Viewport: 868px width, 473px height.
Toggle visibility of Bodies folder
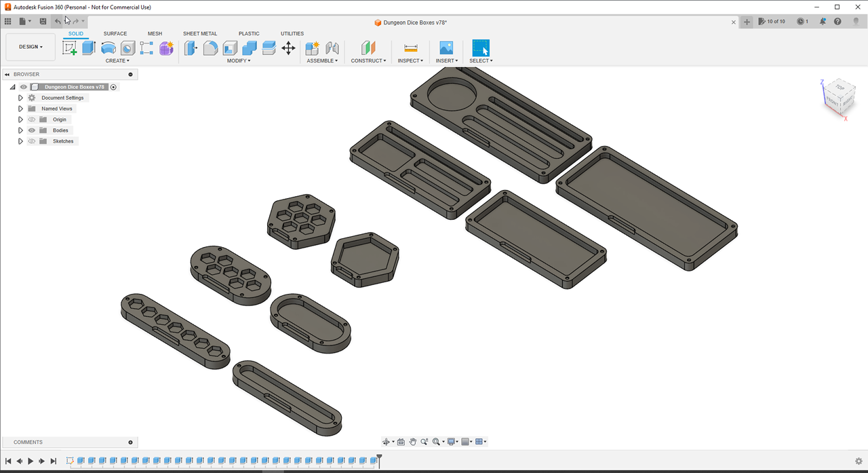click(x=32, y=130)
